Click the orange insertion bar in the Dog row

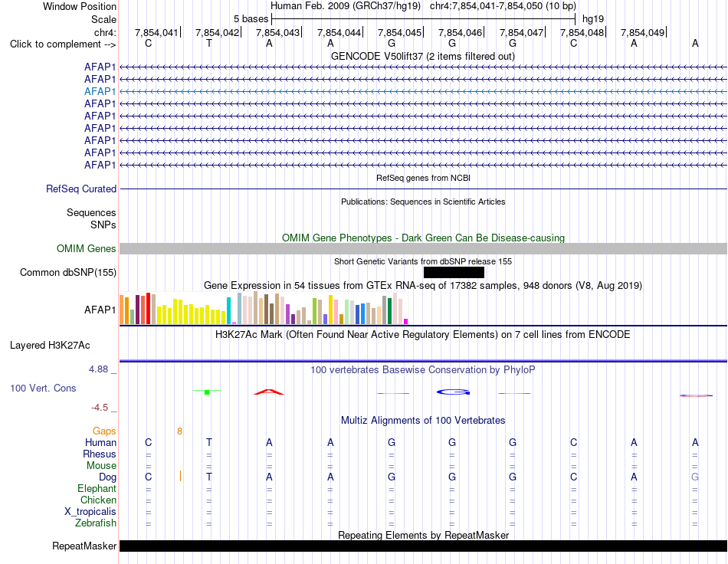(180, 476)
